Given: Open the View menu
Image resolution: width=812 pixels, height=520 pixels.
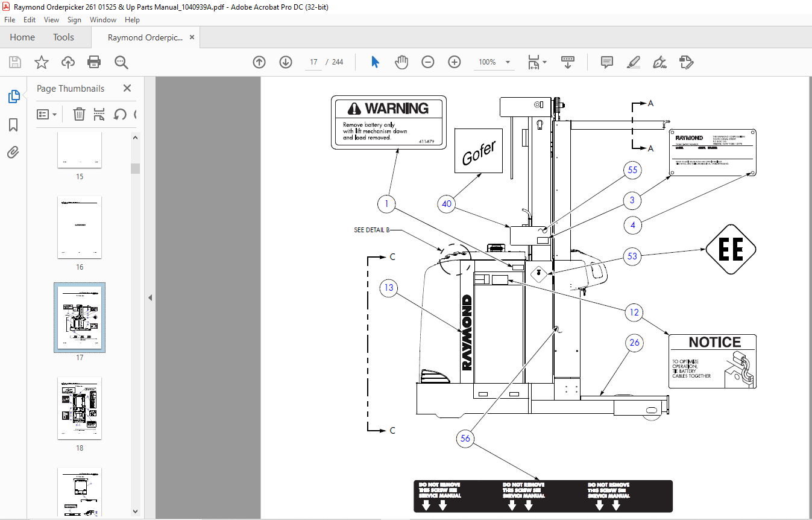Looking at the screenshot, I should (x=52, y=20).
